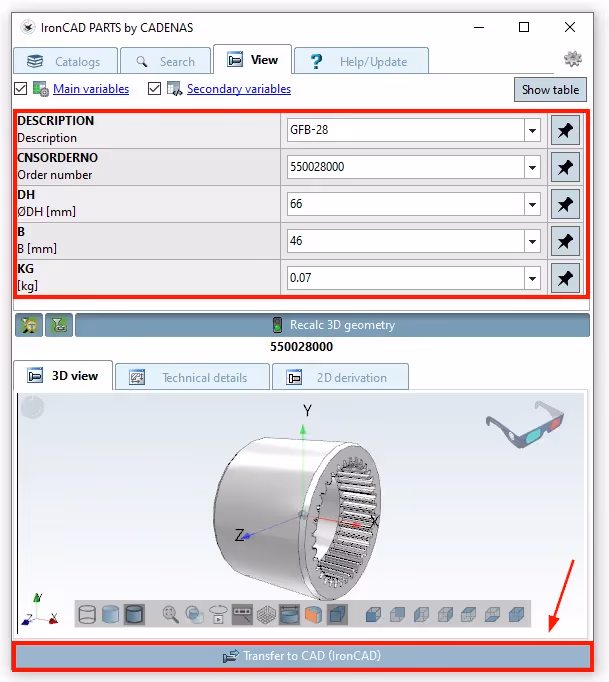Click the 550028000 order number field
This screenshot has width=609, height=682.
405,167
